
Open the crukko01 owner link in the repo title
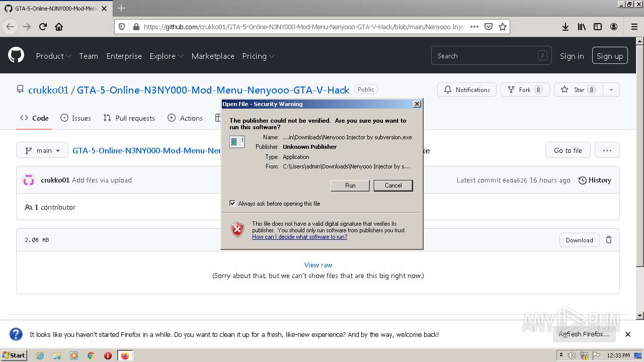(48, 90)
